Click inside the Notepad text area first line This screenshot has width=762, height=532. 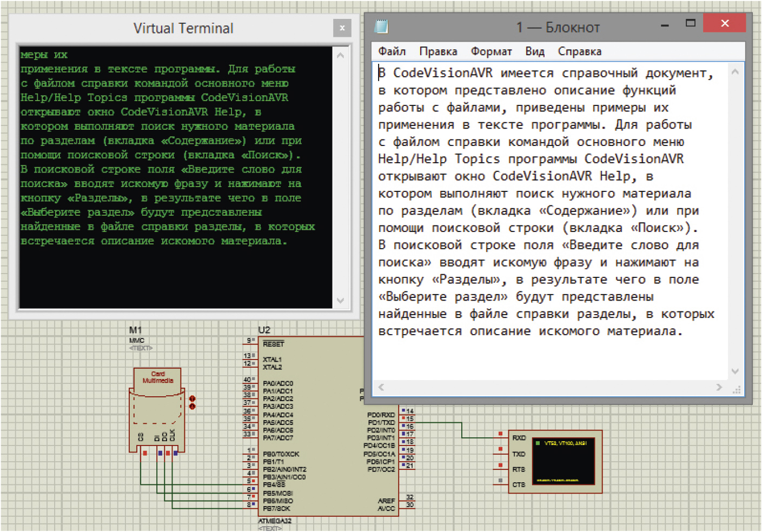(546, 73)
